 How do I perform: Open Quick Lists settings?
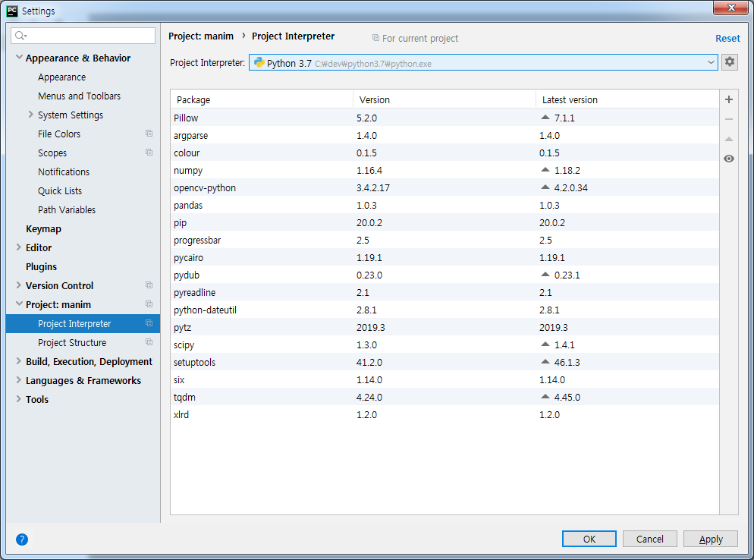pyautogui.click(x=60, y=191)
